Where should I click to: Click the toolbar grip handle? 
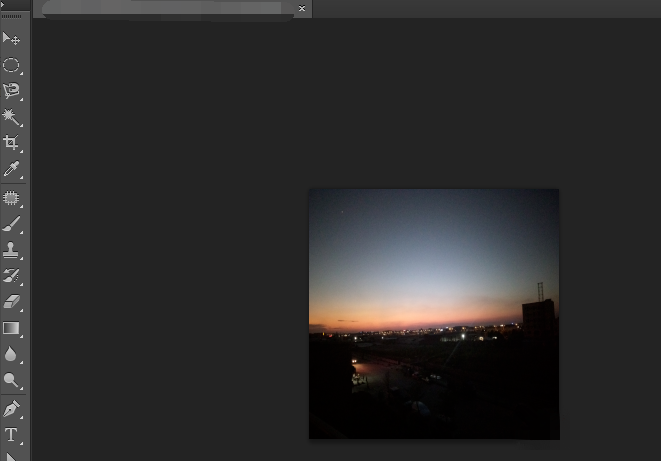(11, 16)
